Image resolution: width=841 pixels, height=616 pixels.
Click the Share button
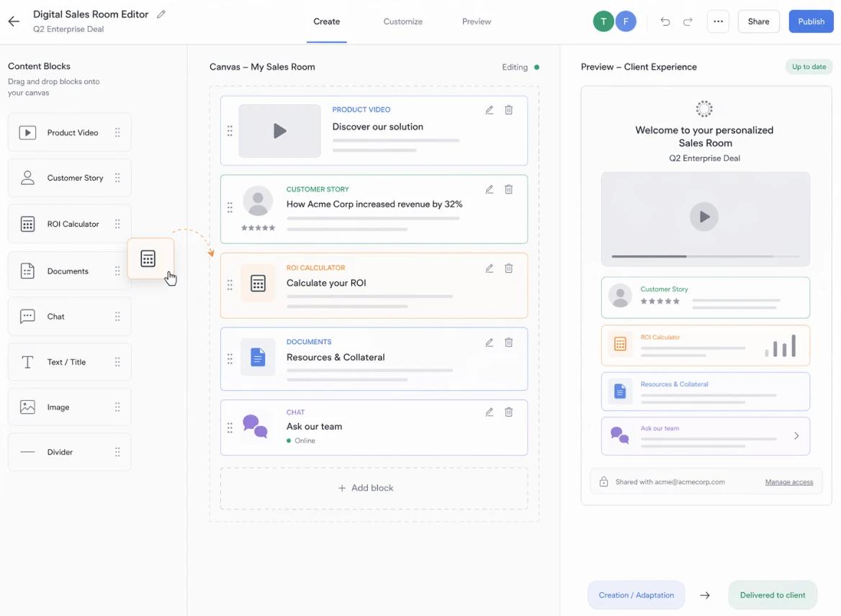pyautogui.click(x=758, y=22)
